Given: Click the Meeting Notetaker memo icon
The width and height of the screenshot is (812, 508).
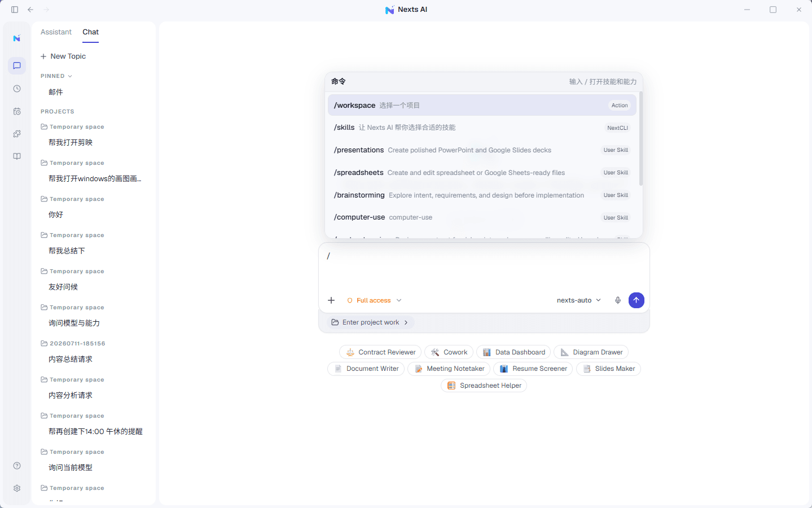Looking at the screenshot, I should [x=419, y=369].
